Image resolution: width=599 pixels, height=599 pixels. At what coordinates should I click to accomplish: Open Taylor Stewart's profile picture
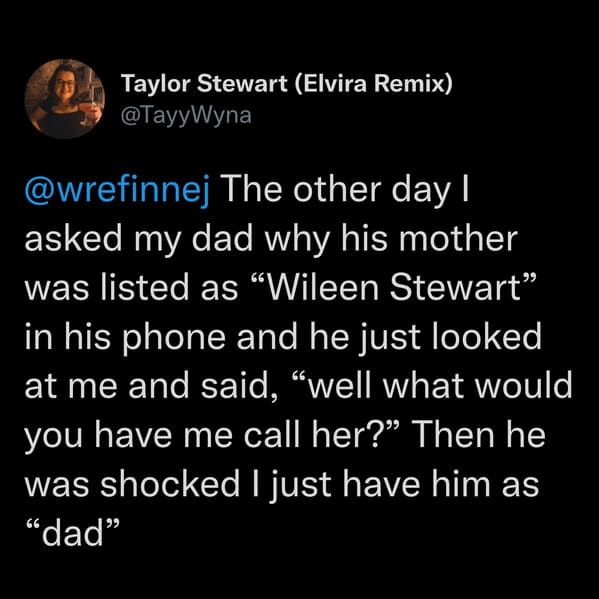pyautogui.click(x=65, y=99)
